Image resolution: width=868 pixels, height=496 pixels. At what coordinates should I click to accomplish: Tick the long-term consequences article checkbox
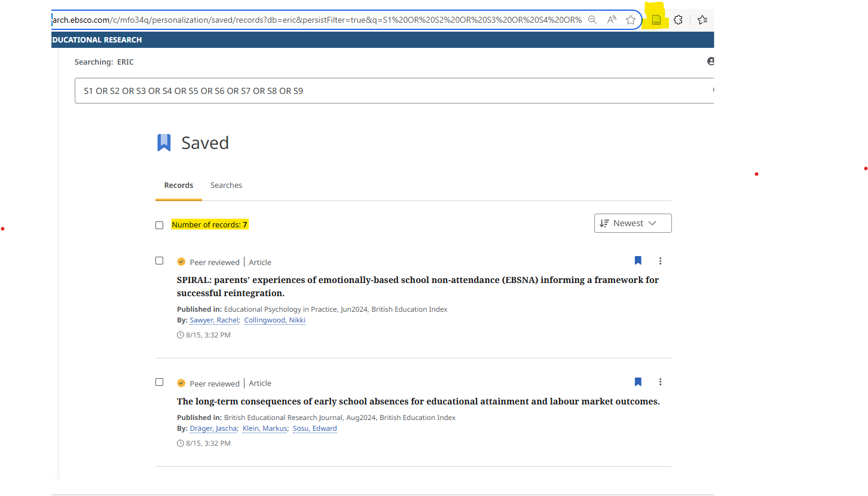(159, 382)
